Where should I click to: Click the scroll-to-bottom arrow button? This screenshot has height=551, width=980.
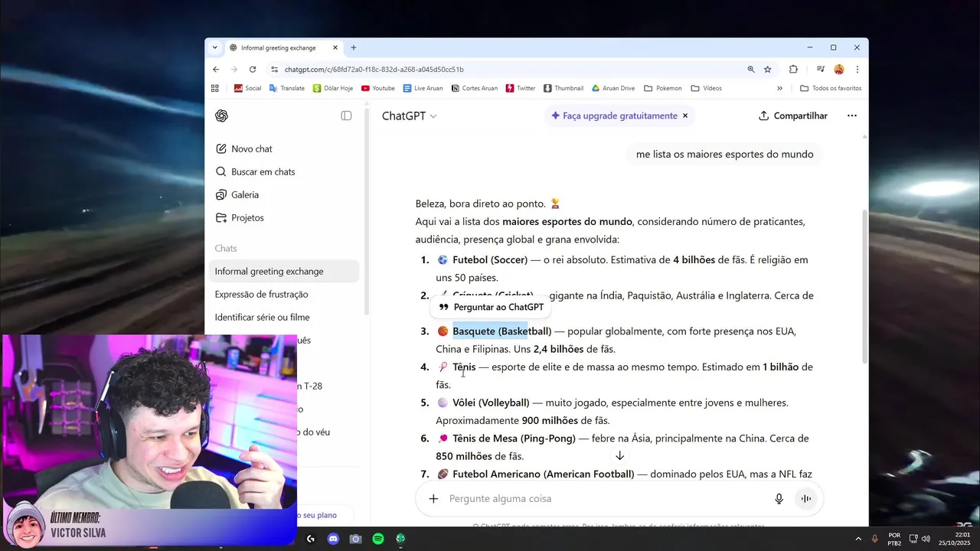tap(619, 455)
